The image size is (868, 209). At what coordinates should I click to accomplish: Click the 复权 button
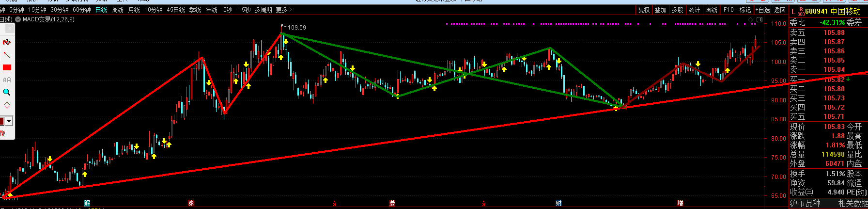coord(644,10)
